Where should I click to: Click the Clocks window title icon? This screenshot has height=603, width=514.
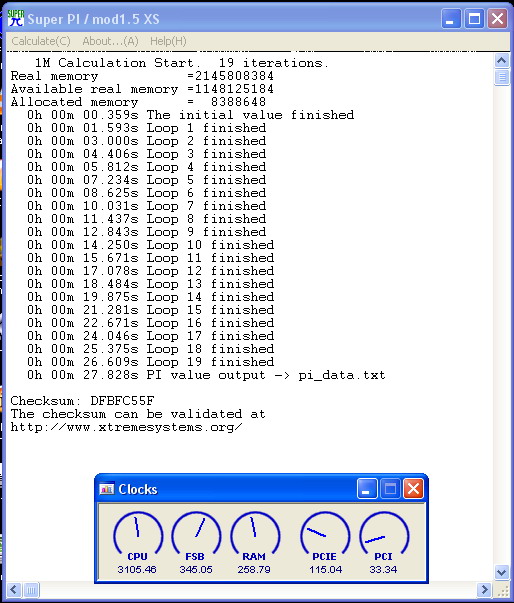tap(106, 489)
